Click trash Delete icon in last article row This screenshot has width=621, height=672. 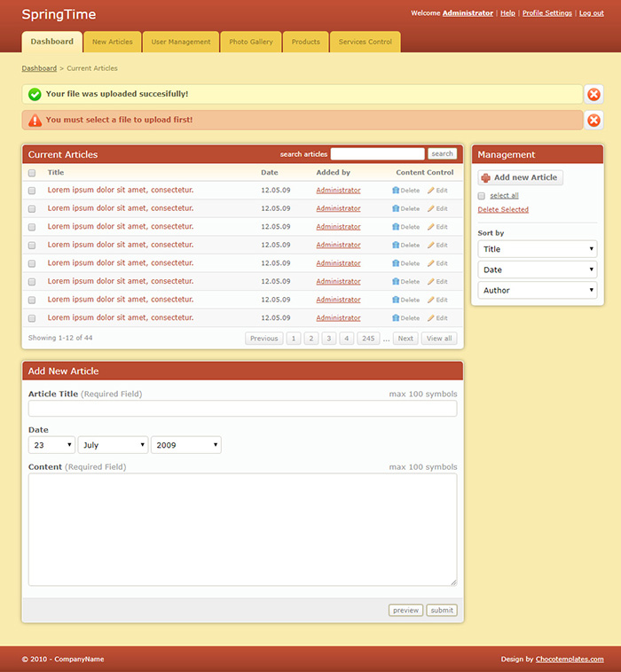(x=396, y=318)
